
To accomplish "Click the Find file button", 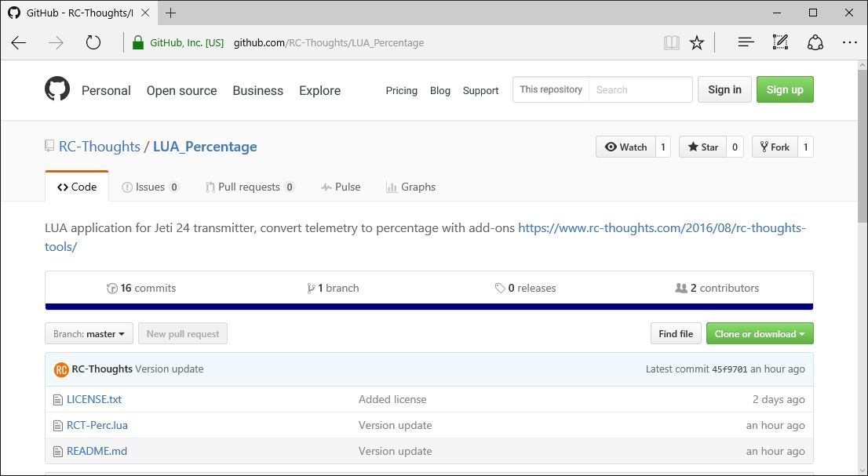I will tap(676, 334).
